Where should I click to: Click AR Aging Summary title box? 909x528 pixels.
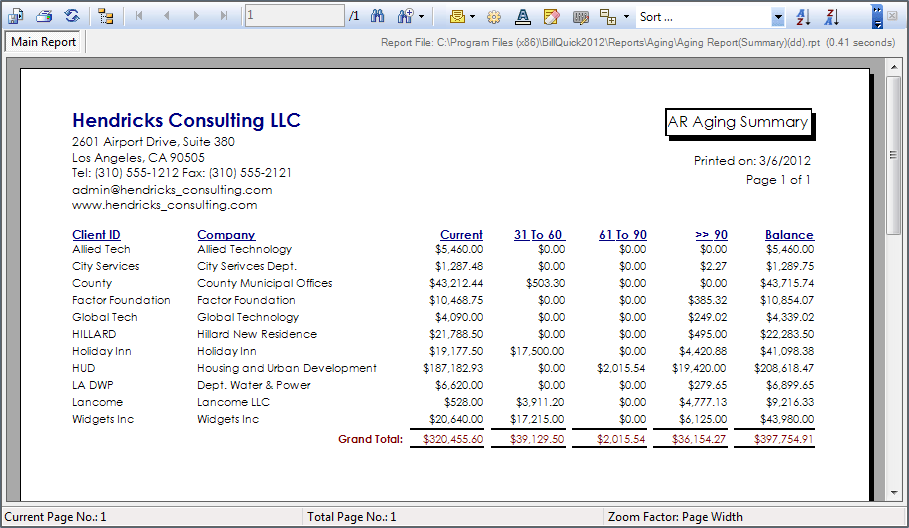coord(738,122)
